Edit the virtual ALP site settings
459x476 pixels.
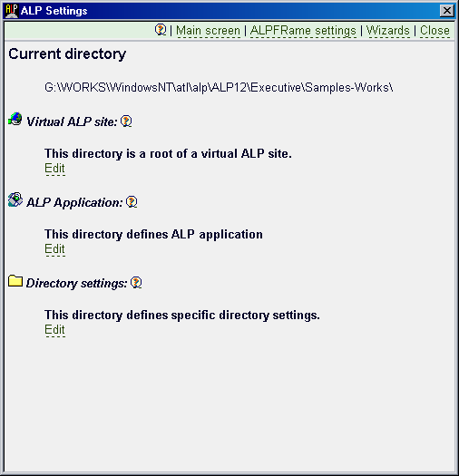[54, 168]
